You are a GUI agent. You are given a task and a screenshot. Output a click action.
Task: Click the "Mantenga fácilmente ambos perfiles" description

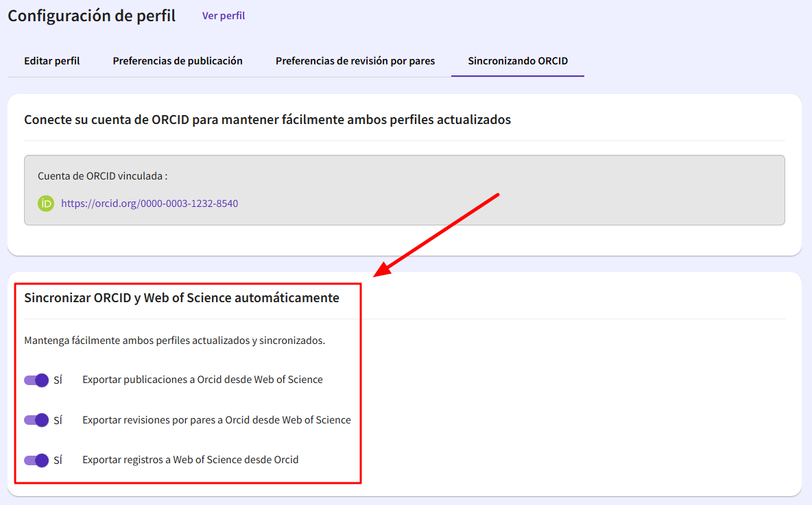pos(174,341)
